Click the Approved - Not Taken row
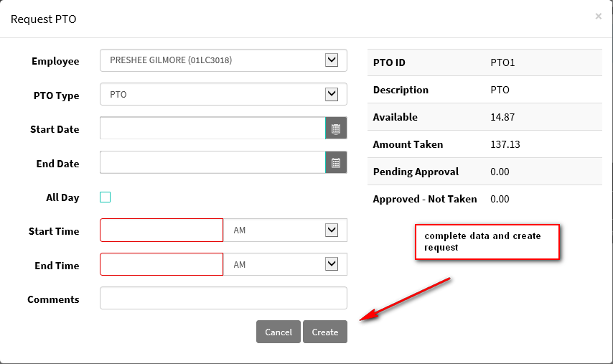The height and width of the screenshot is (364, 613). [485, 199]
